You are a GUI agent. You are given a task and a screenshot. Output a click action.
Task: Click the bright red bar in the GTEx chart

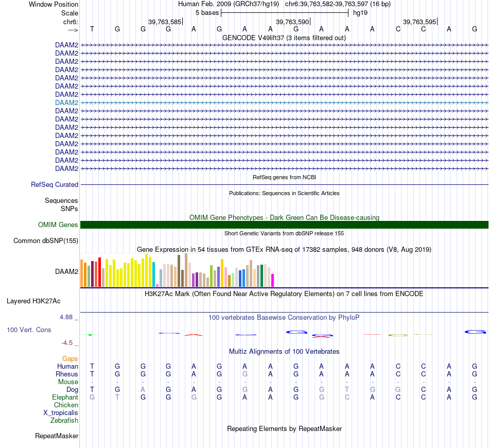click(x=99, y=272)
